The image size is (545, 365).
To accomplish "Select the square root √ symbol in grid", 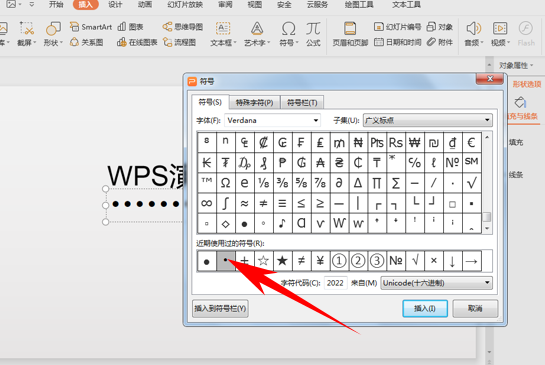I will (x=472, y=183).
